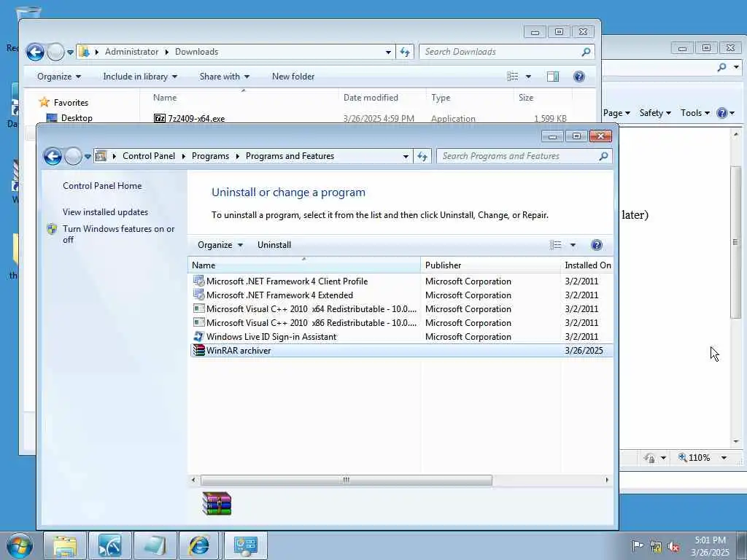Open the Control Panel taskbar button
This screenshot has height=560, width=747.
click(x=245, y=545)
